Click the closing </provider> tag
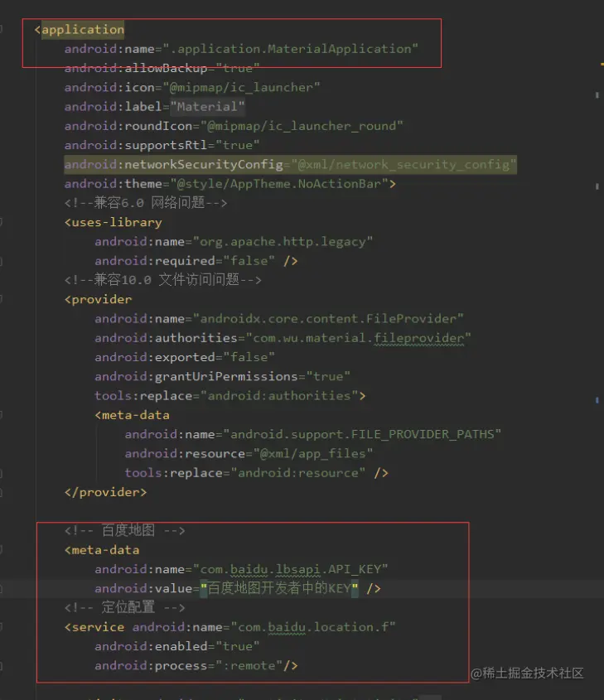This screenshot has width=604, height=700. tap(105, 492)
